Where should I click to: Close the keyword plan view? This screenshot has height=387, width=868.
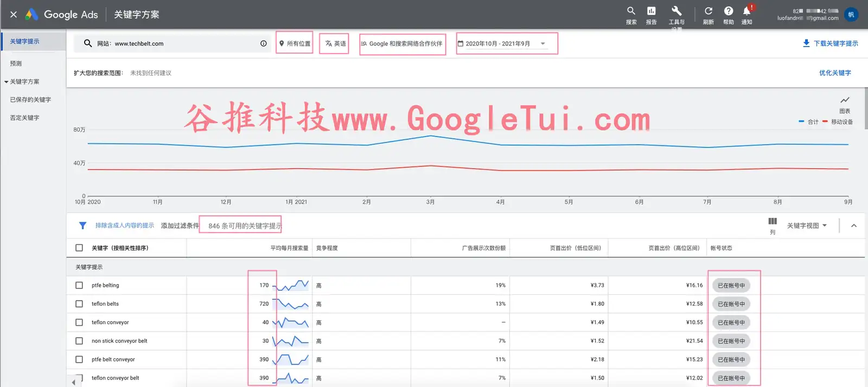(x=14, y=15)
